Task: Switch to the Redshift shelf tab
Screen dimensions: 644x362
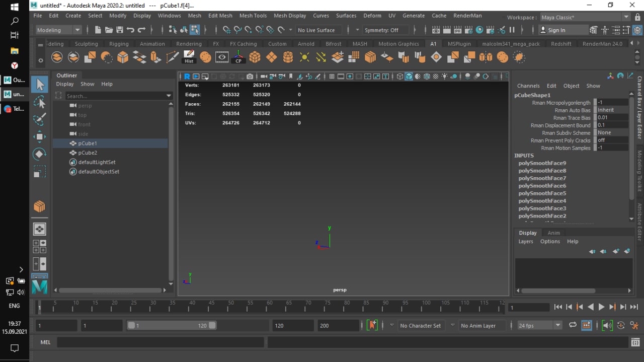Action: pos(561,44)
